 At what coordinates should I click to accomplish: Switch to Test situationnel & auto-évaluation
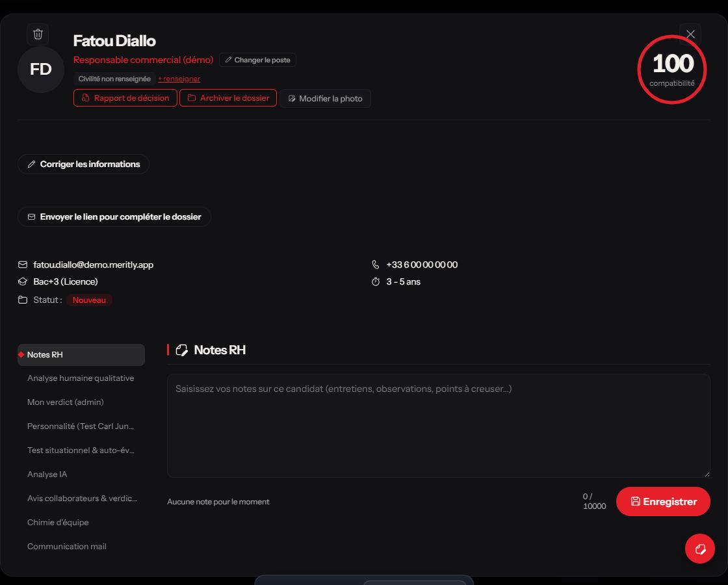tap(81, 450)
